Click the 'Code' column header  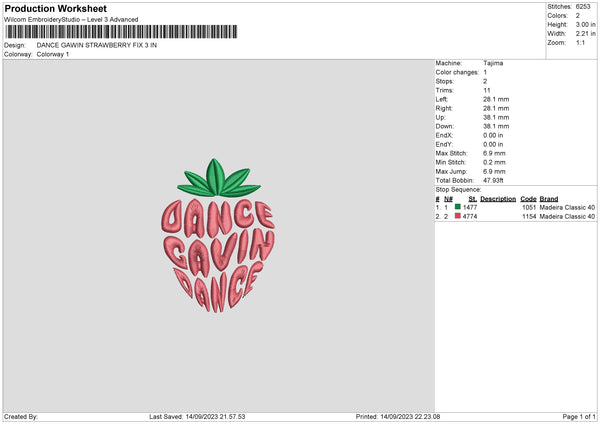point(528,199)
